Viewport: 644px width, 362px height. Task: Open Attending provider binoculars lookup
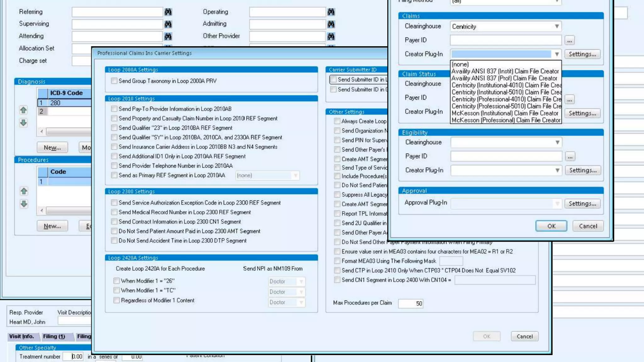click(x=168, y=36)
